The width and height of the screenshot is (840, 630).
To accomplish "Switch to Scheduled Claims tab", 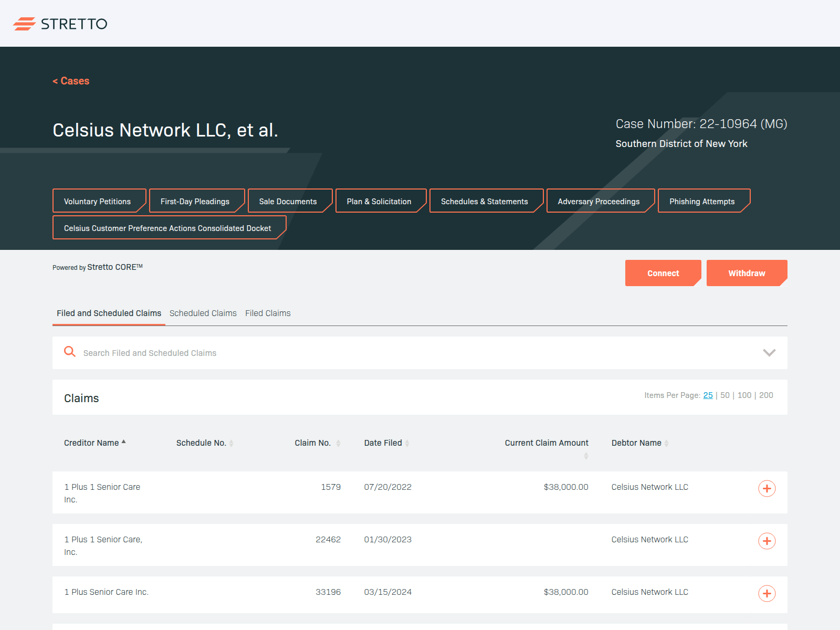I will [x=203, y=313].
